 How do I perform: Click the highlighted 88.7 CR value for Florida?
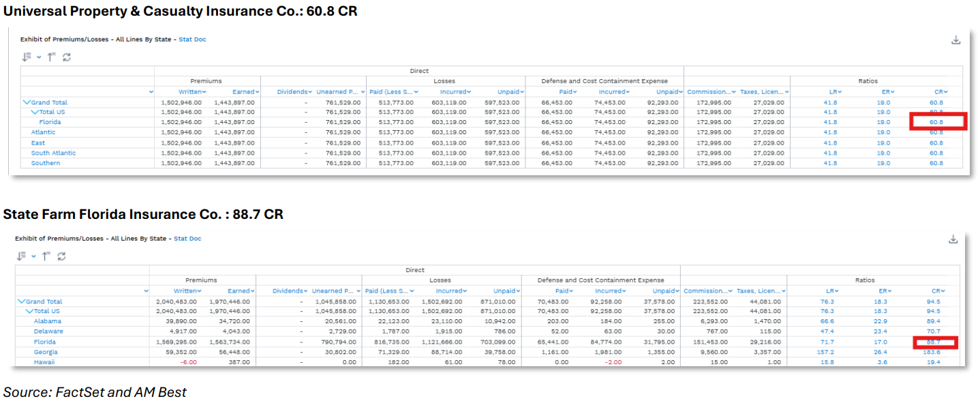pos(933,342)
